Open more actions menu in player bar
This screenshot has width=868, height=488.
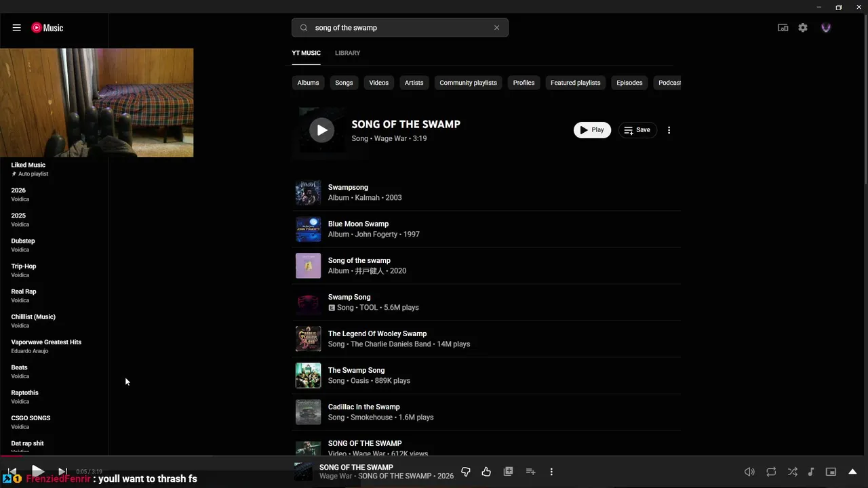click(551, 472)
